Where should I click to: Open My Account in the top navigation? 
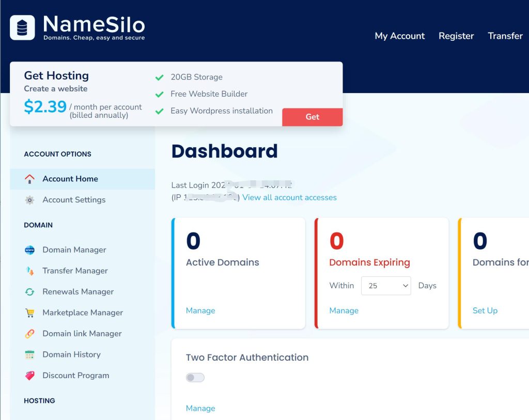coord(400,36)
